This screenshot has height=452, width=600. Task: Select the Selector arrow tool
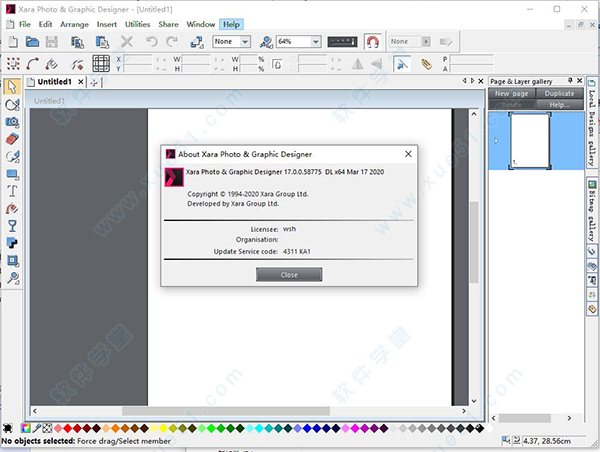coord(12,87)
